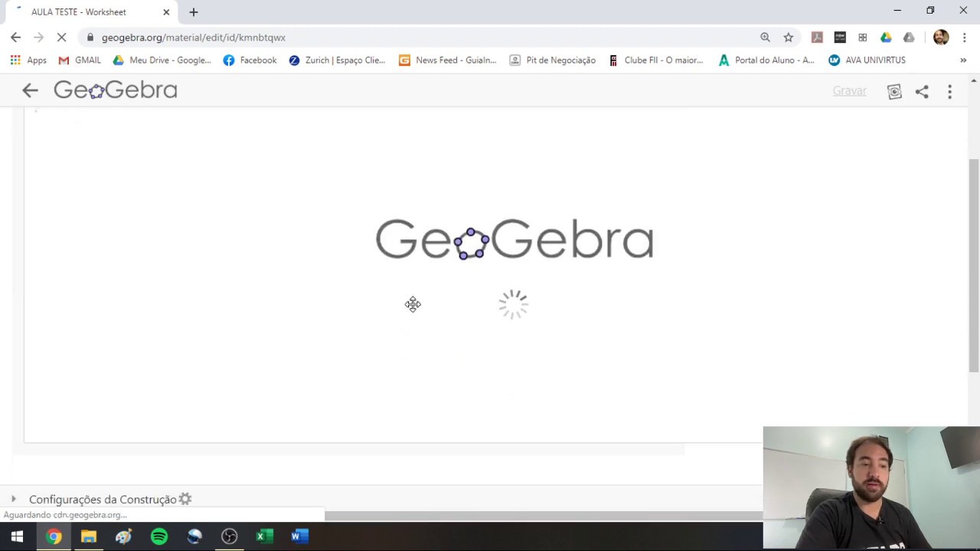
Task: Click the share icon in GeoGebra header
Action: [922, 91]
